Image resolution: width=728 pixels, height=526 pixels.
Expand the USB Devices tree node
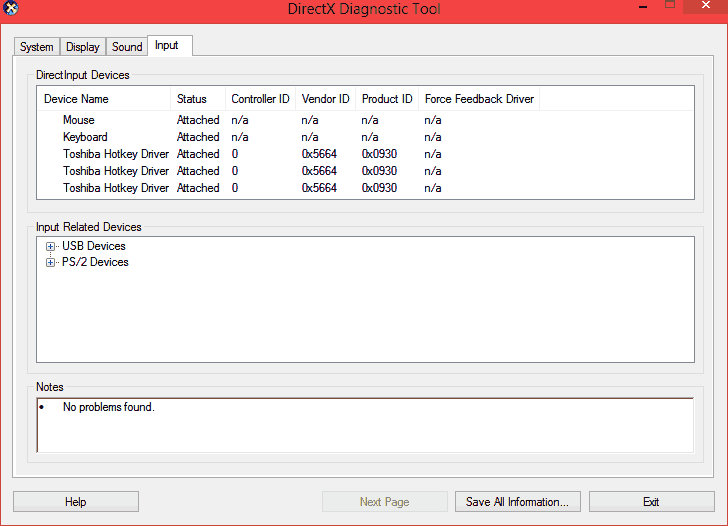[x=50, y=247]
